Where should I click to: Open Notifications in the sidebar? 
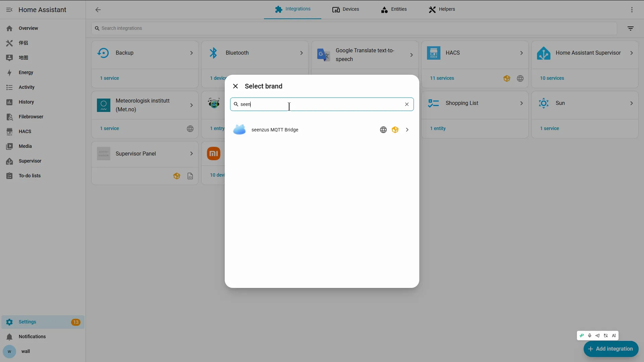point(43,337)
